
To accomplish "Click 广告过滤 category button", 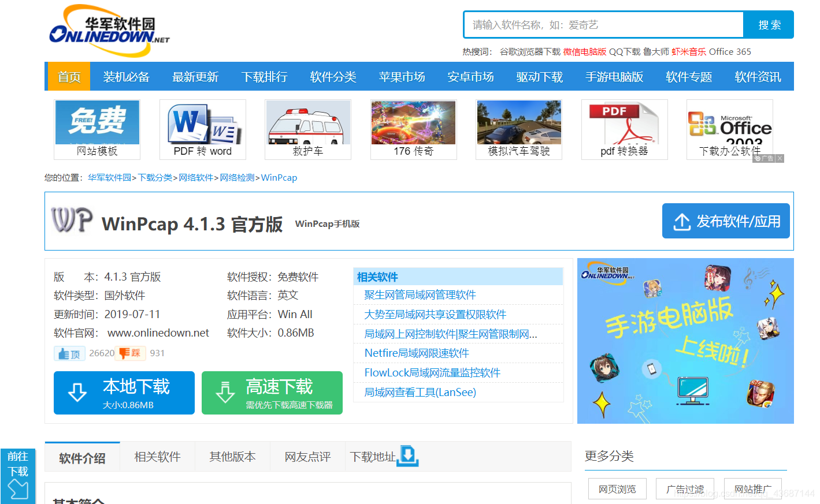I will coord(685,489).
